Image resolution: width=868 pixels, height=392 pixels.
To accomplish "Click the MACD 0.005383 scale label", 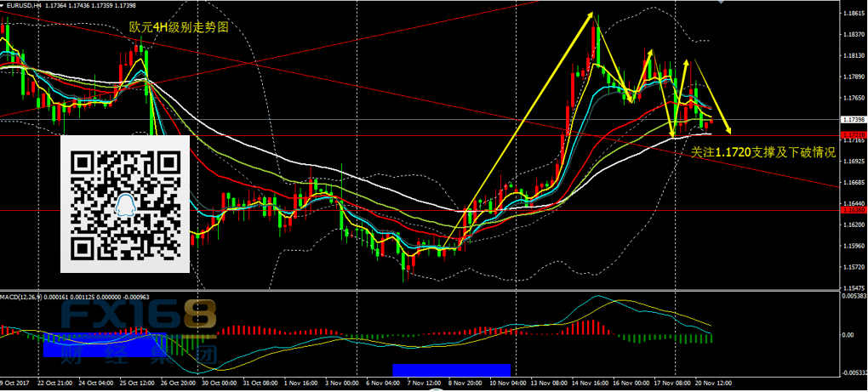I will pyautogui.click(x=852, y=297).
